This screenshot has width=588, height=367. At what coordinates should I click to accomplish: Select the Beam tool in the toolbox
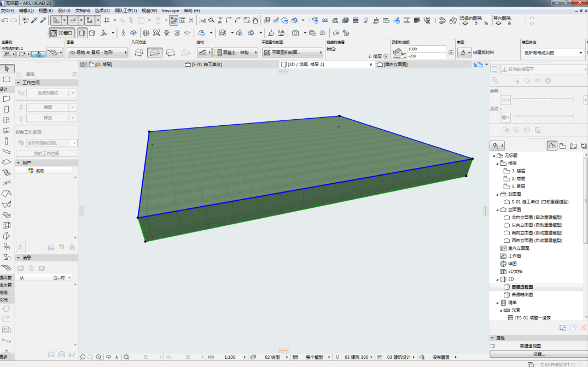pyautogui.click(x=7, y=152)
